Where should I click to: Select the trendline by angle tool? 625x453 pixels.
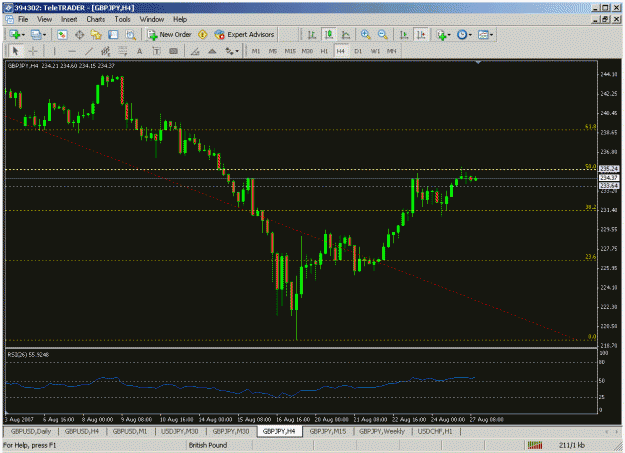(195, 51)
